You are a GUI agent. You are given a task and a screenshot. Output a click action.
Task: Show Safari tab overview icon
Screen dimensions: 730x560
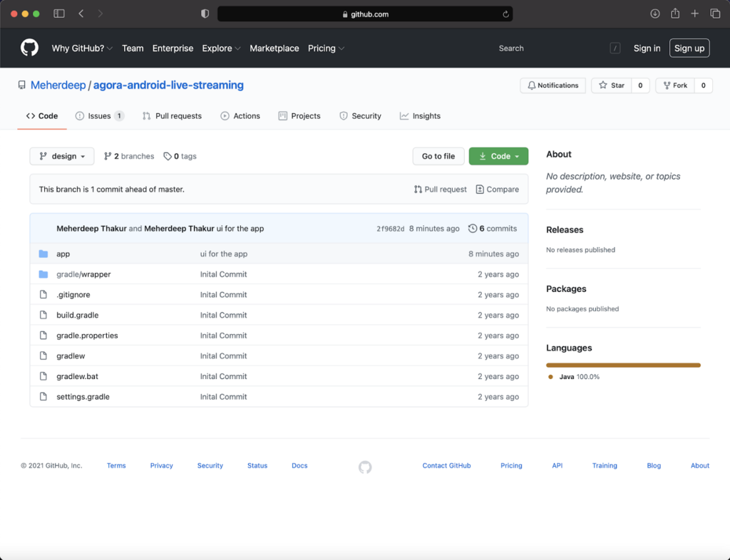(x=715, y=14)
